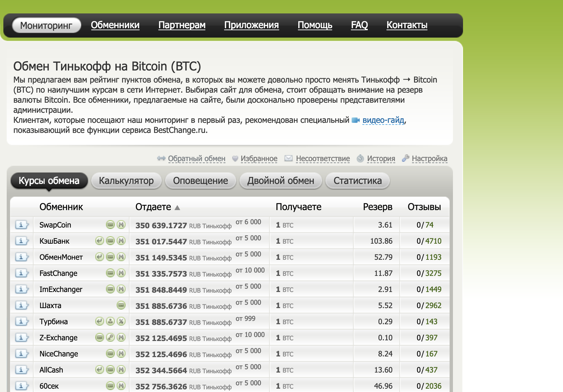Switch to the Оповещение tab
The image size is (563, 392).
coord(200,181)
